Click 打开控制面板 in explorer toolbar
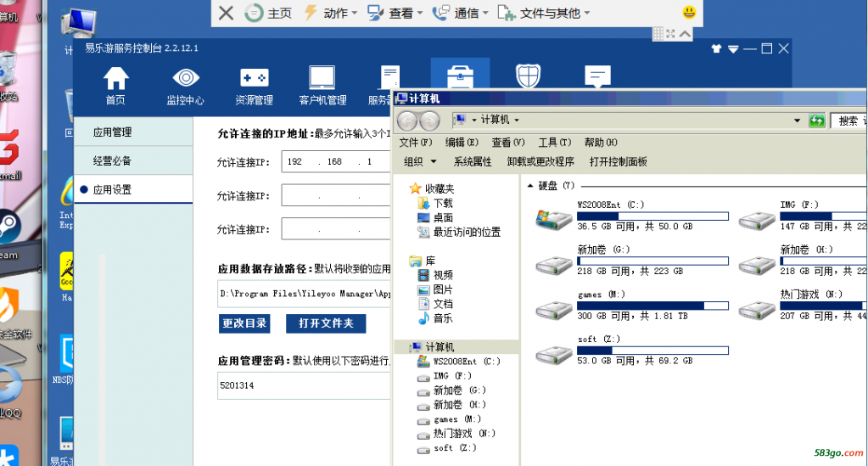Viewport: 868px width, 466px height. coord(618,162)
